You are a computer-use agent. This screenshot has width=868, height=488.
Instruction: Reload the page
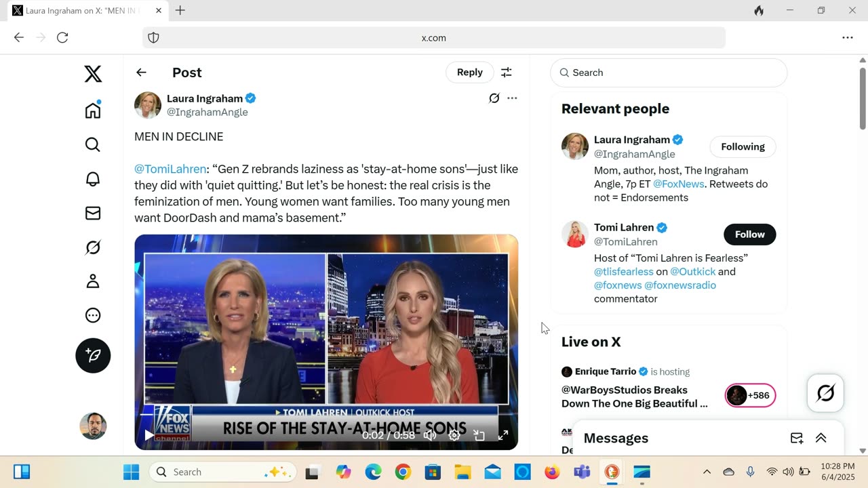coord(62,38)
